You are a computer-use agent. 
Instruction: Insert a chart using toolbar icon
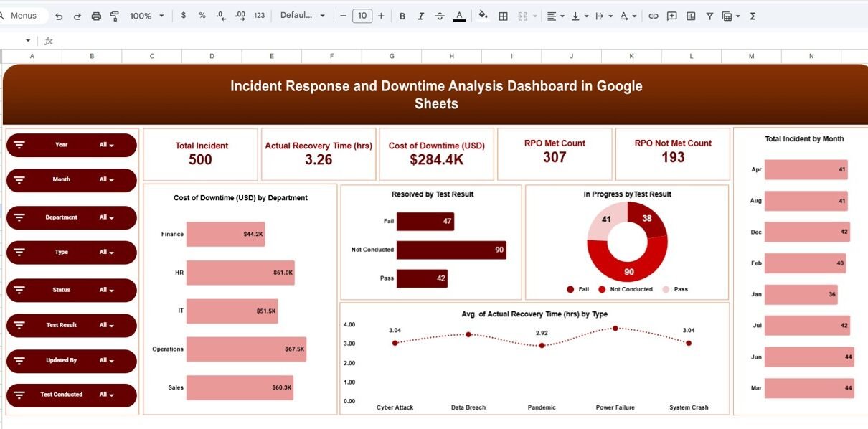691,16
